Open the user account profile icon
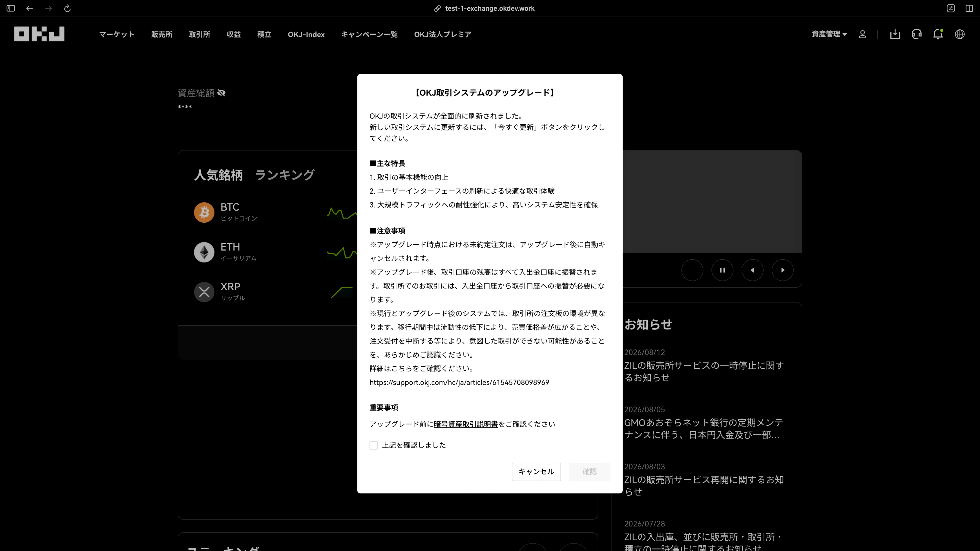 (863, 34)
